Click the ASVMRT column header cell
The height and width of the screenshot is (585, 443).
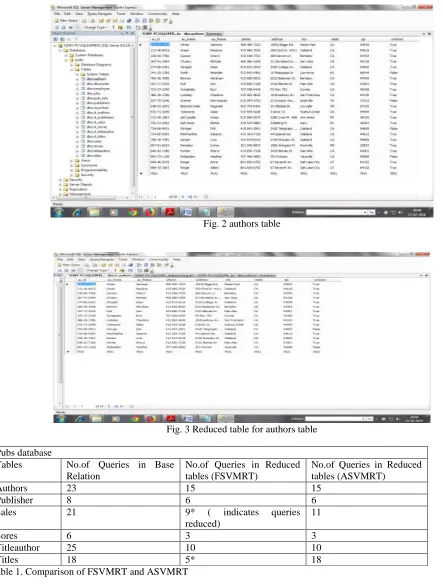coord(366,470)
